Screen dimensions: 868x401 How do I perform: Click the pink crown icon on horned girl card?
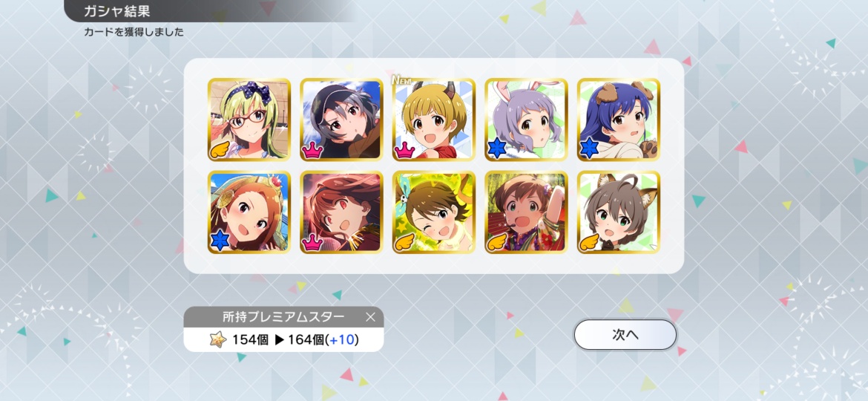(405, 149)
